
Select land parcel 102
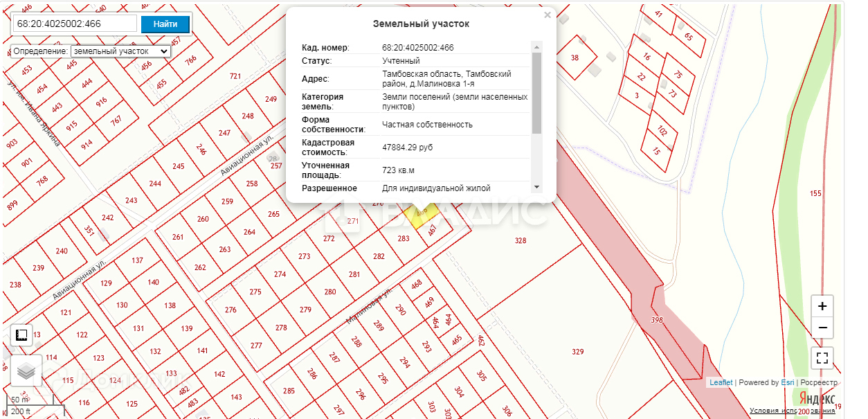(x=662, y=131)
